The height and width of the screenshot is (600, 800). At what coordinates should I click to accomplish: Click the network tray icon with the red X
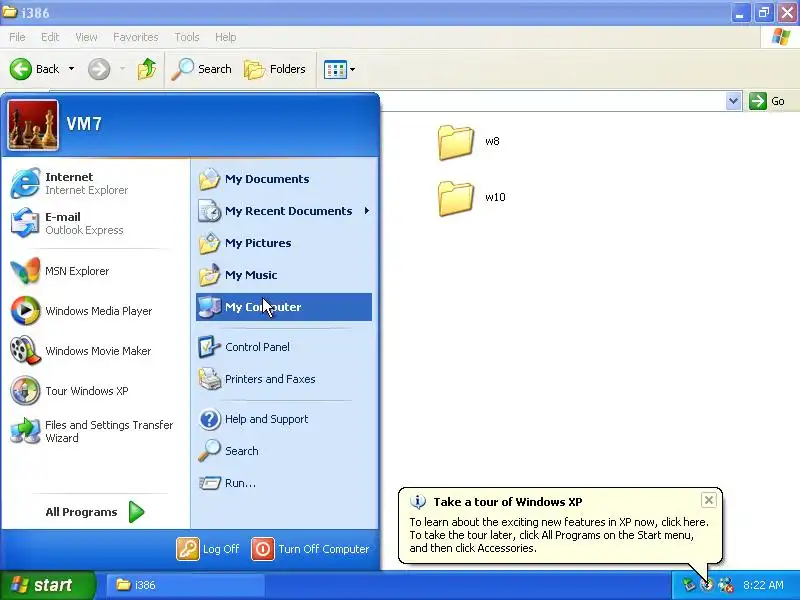[x=725, y=585]
